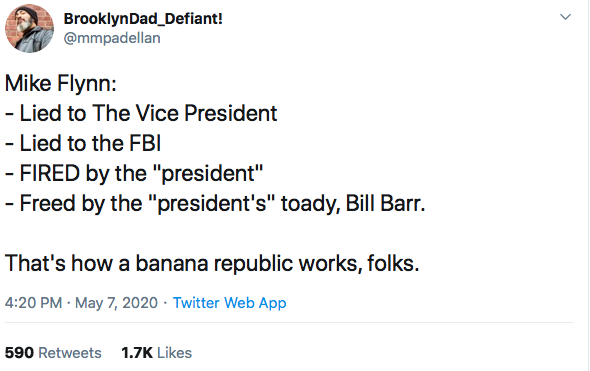590x371 pixels.
Task: Click the words "Vice President" in tweet
Action: 206,113
